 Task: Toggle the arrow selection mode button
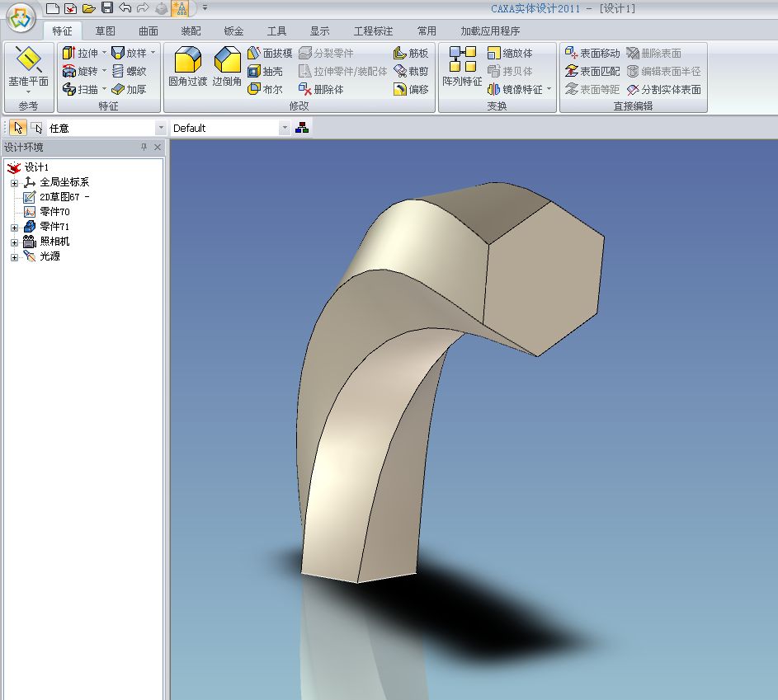point(18,128)
